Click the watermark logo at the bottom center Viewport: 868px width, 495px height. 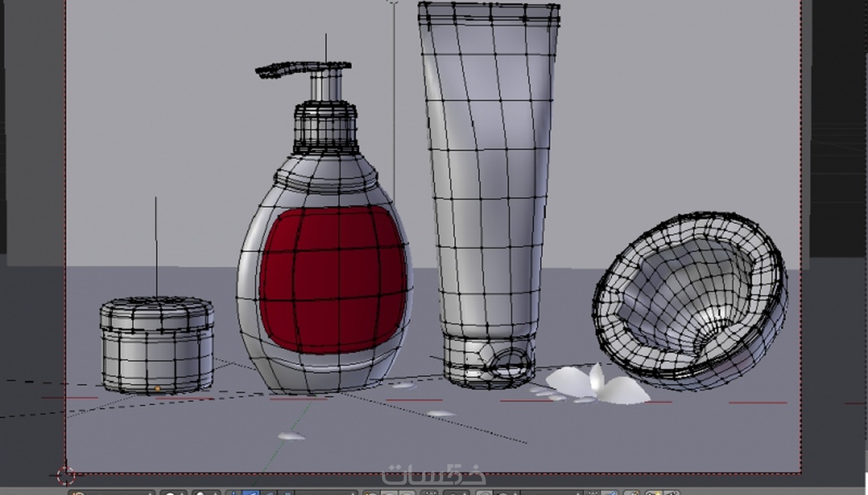tap(434, 475)
